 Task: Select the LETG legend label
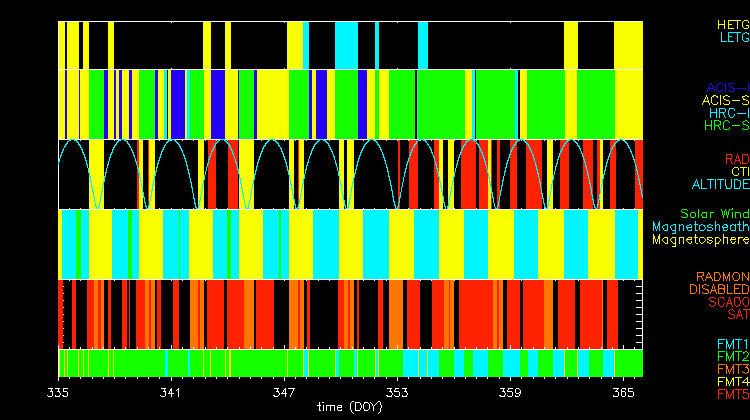732,37
